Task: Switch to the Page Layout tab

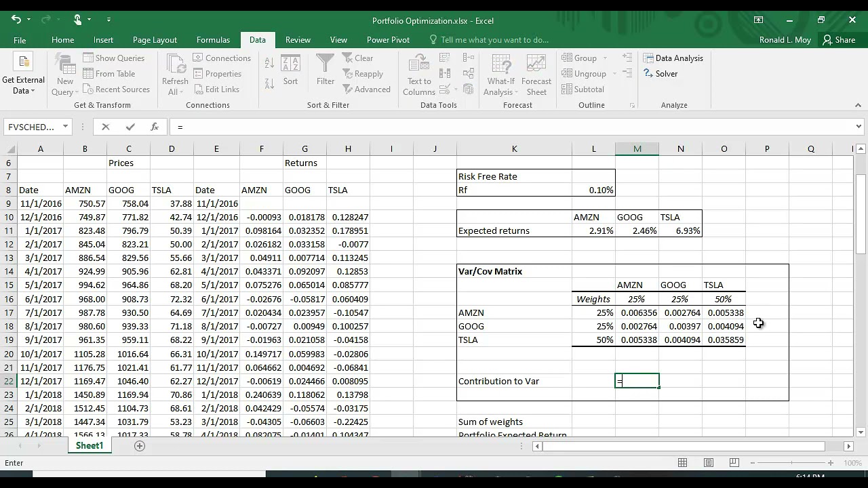Action: pyautogui.click(x=155, y=40)
